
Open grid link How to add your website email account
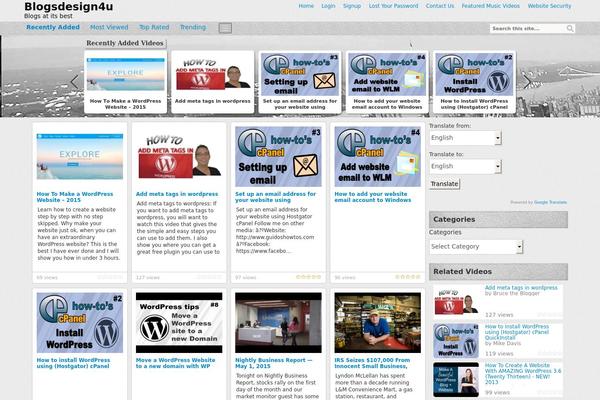coord(373,197)
